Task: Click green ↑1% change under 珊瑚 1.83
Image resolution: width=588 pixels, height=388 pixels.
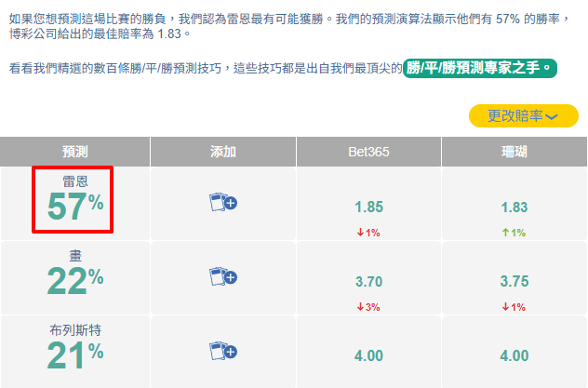Action: (514, 233)
